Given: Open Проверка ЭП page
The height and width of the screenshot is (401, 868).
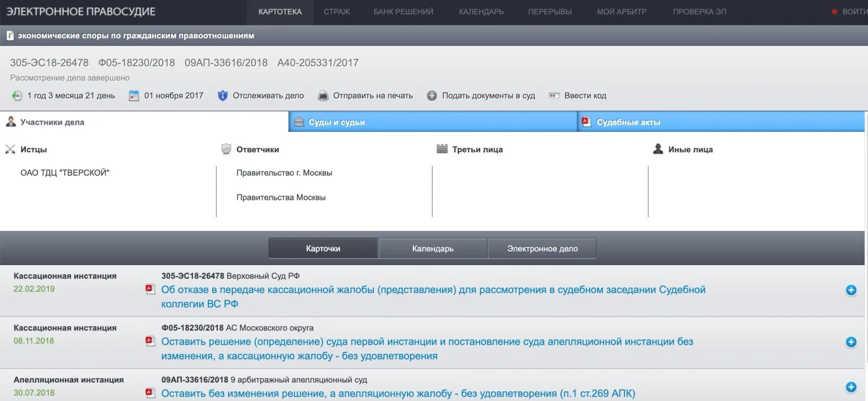Looking at the screenshot, I should coord(699,12).
